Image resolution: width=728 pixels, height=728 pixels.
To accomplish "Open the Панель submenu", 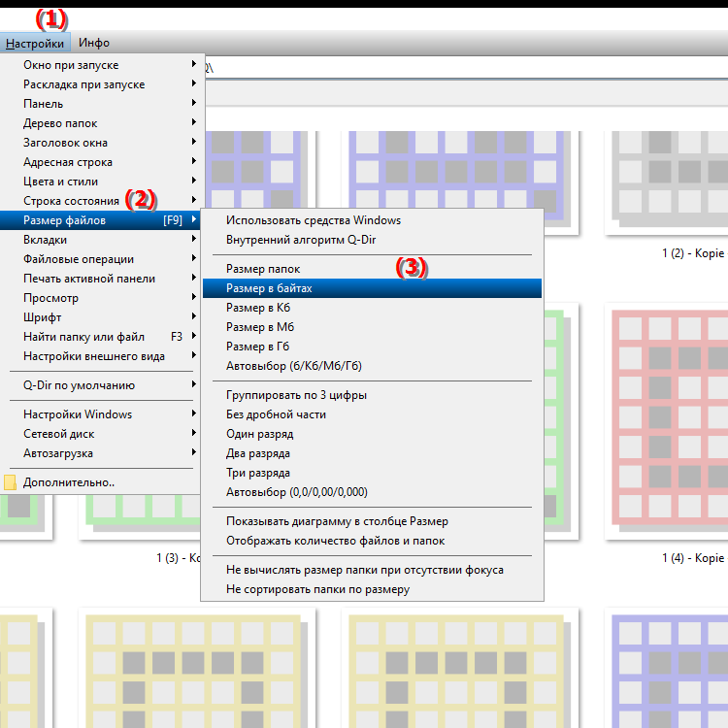I will pos(101,104).
